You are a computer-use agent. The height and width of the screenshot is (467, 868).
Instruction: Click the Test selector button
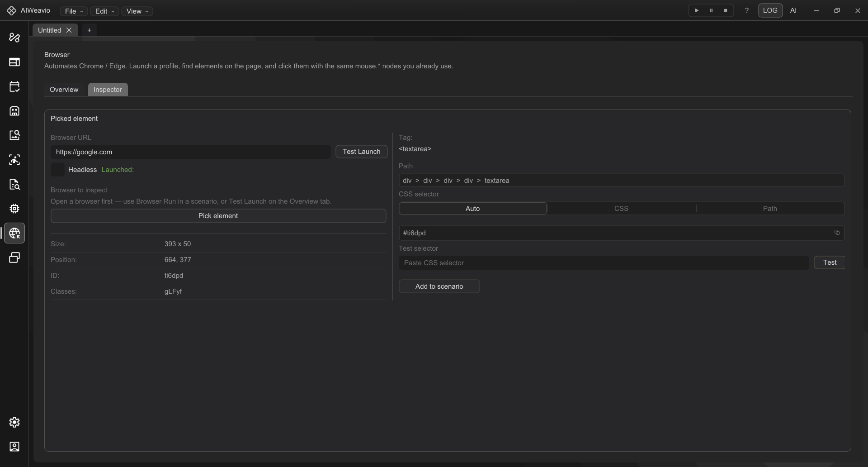(x=830, y=262)
